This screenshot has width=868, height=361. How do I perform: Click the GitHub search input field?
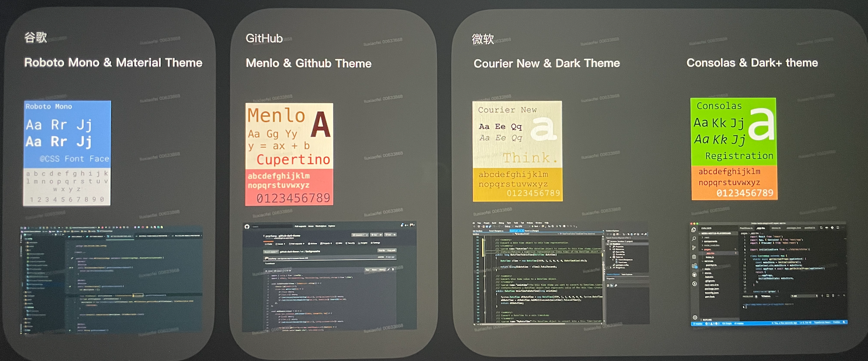click(x=272, y=227)
